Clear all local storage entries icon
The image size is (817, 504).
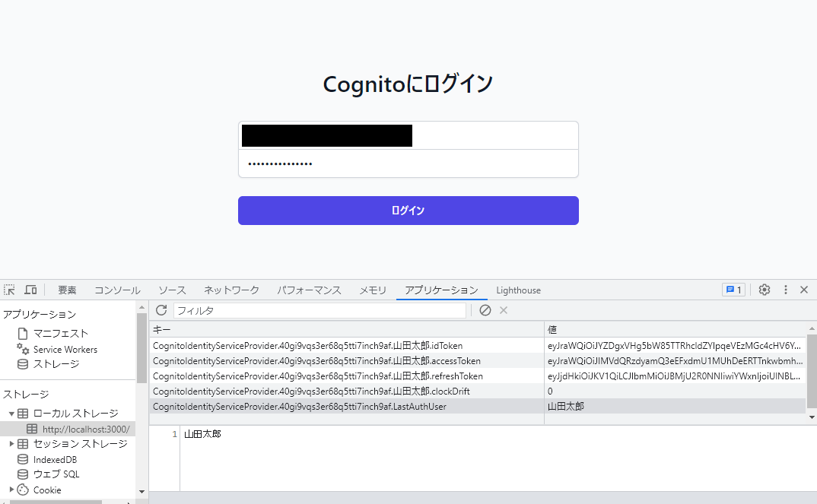tap(485, 310)
